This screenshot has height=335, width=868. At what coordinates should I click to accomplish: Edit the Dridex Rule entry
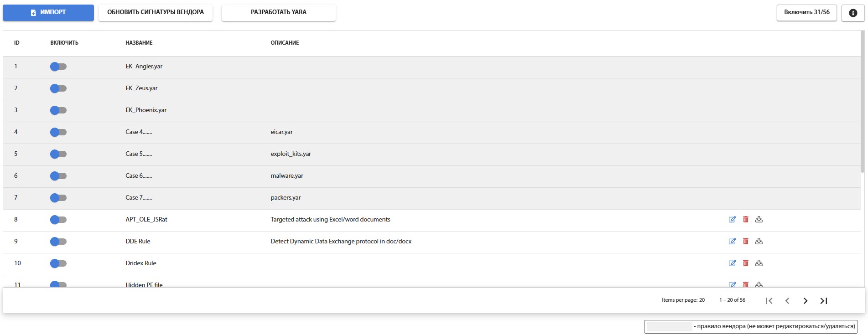click(732, 263)
